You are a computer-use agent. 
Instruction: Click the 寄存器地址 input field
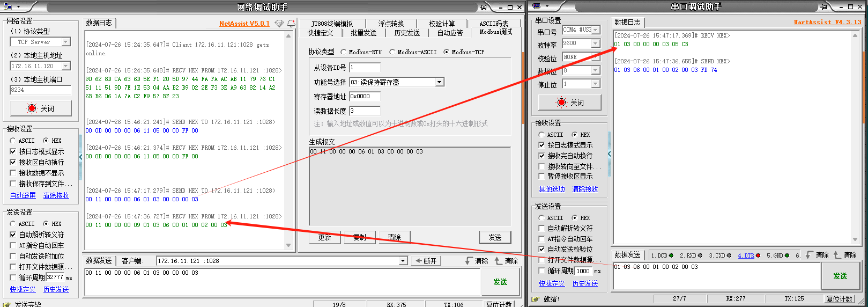coord(365,97)
